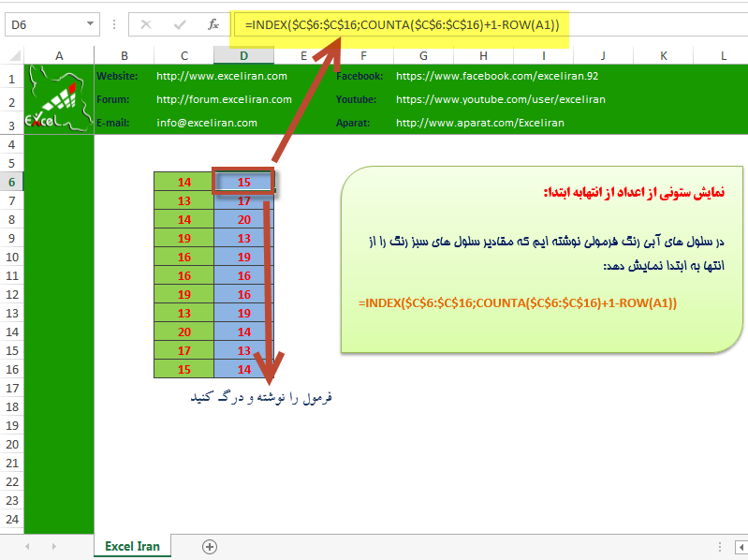Select cell D16 containing 14
The height and width of the screenshot is (560, 748).
(243, 369)
